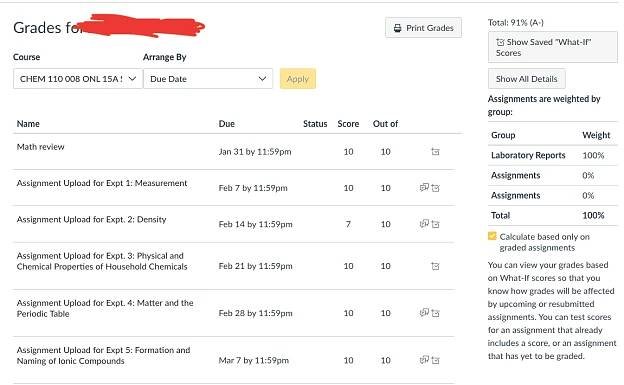Toggle Calculate based only on graded assignments
This screenshot has height=385, width=624.
[492, 236]
